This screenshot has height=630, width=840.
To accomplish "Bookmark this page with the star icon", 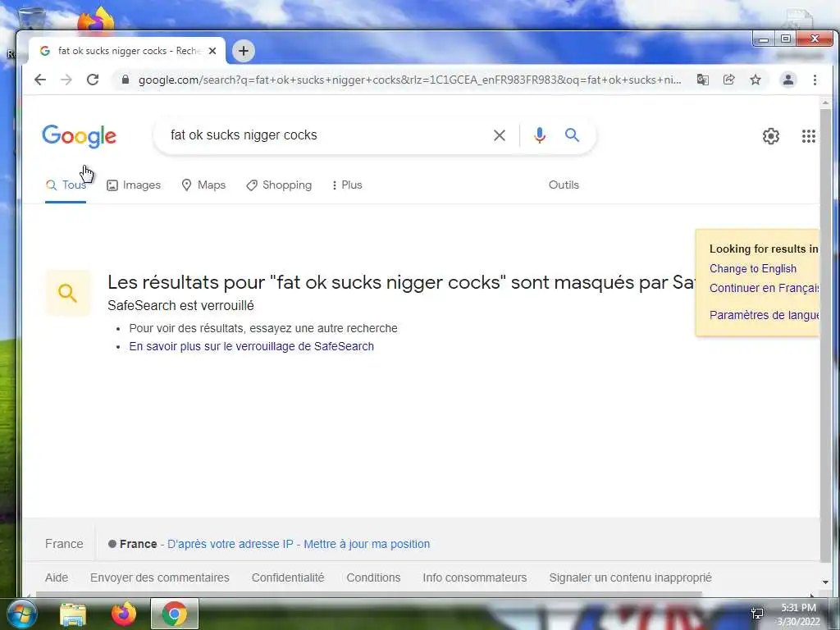I will pyautogui.click(x=756, y=80).
